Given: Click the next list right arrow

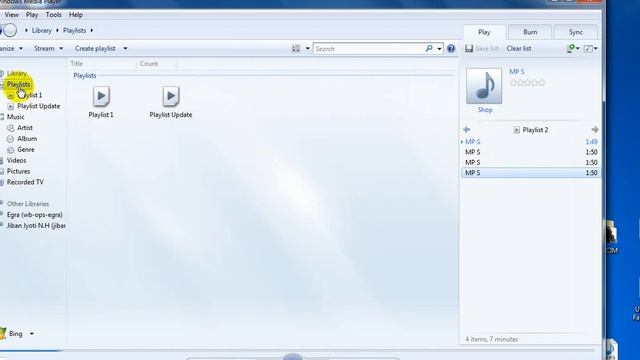Looking at the screenshot, I should [x=595, y=130].
